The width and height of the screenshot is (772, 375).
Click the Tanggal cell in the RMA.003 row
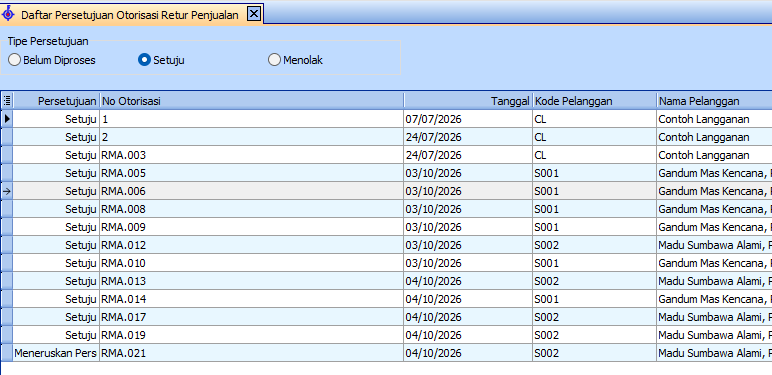pyautogui.click(x=468, y=155)
